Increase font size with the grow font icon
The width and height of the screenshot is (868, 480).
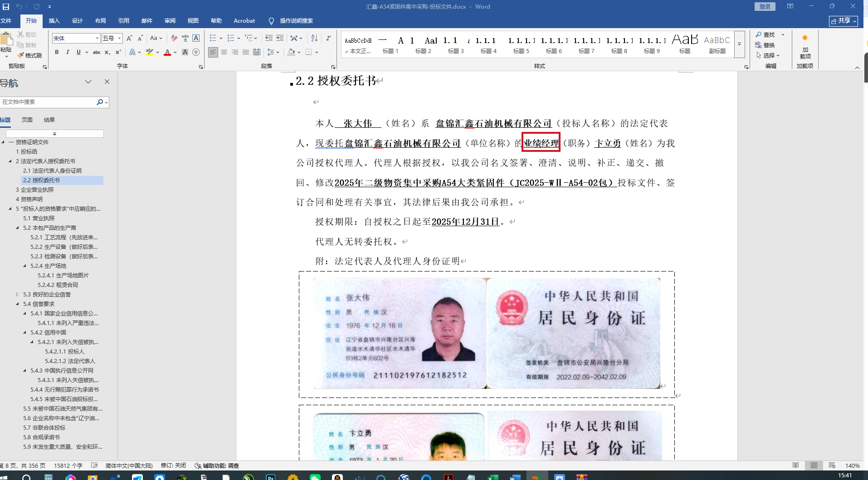(129, 38)
